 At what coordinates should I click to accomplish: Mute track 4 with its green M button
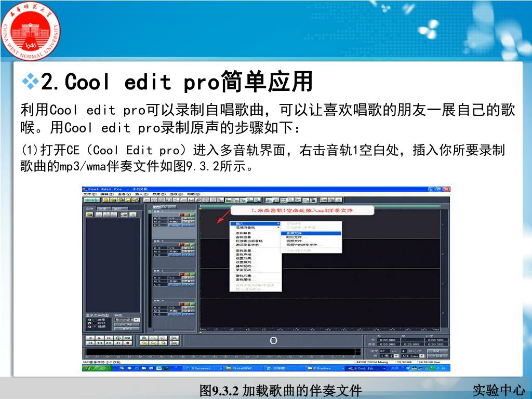pyautogui.click(x=193, y=304)
